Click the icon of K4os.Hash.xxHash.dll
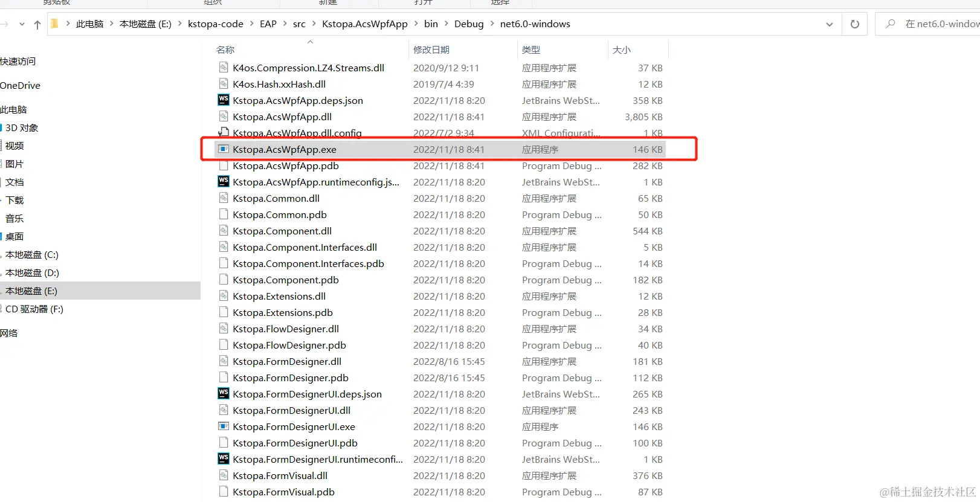 point(224,84)
